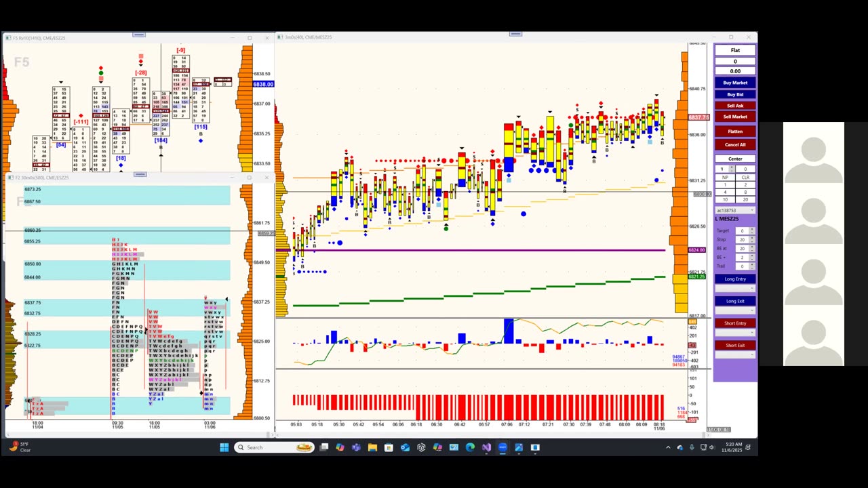This screenshot has height=488, width=868.
Task: Click Flatten to close positions
Action: (x=735, y=131)
